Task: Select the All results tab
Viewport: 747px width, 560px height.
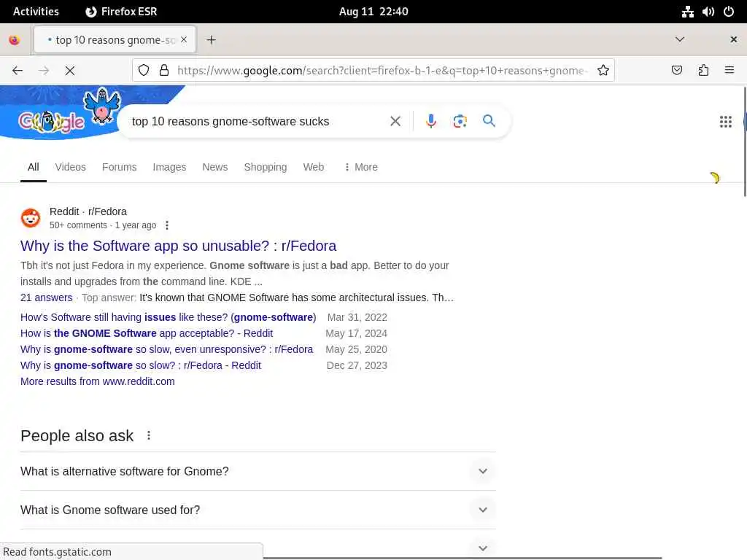Action: click(34, 167)
